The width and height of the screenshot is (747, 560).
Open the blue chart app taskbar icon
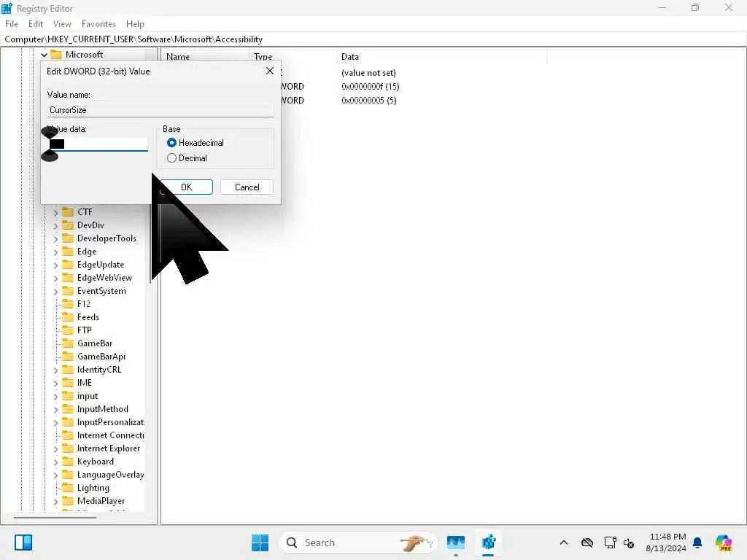pyautogui.click(x=456, y=542)
